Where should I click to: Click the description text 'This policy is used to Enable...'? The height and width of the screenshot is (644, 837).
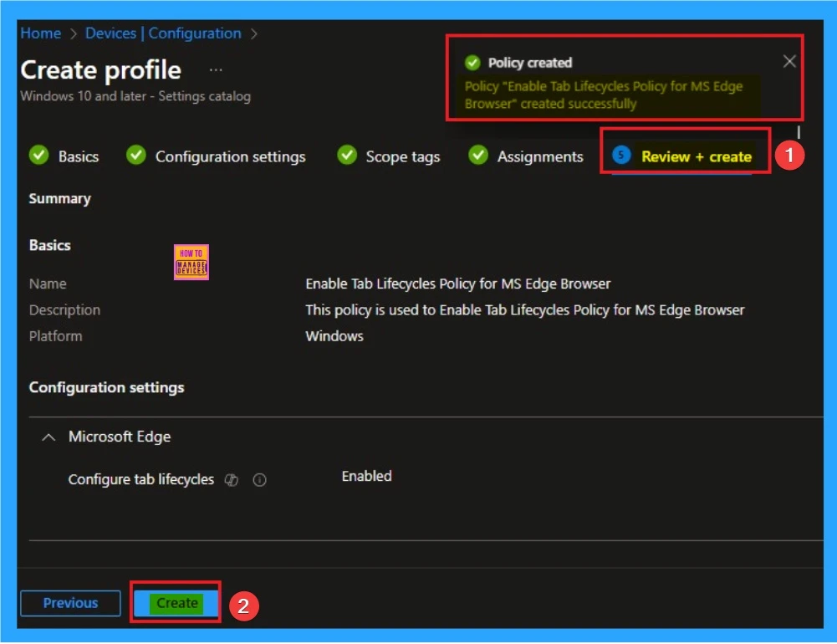[x=524, y=309]
